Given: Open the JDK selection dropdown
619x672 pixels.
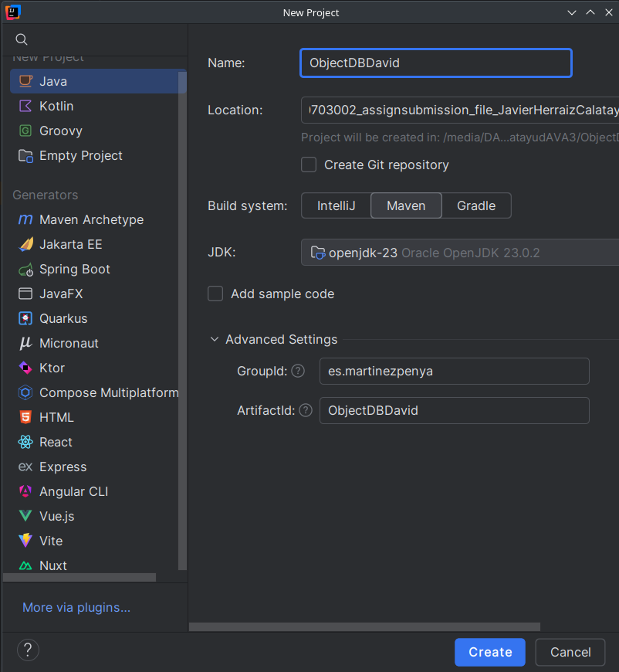Looking at the screenshot, I should pyautogui.click(x=432, y=252).
